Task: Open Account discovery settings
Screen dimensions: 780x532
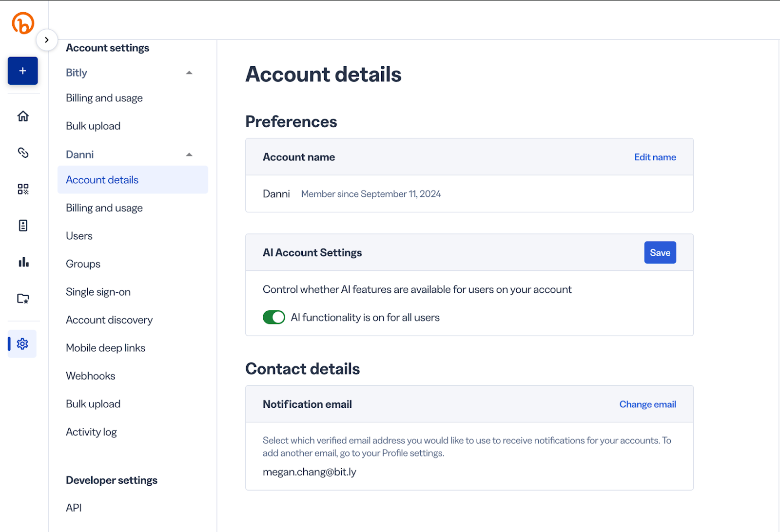Action: pyautogui.click(x=109, y=320)
